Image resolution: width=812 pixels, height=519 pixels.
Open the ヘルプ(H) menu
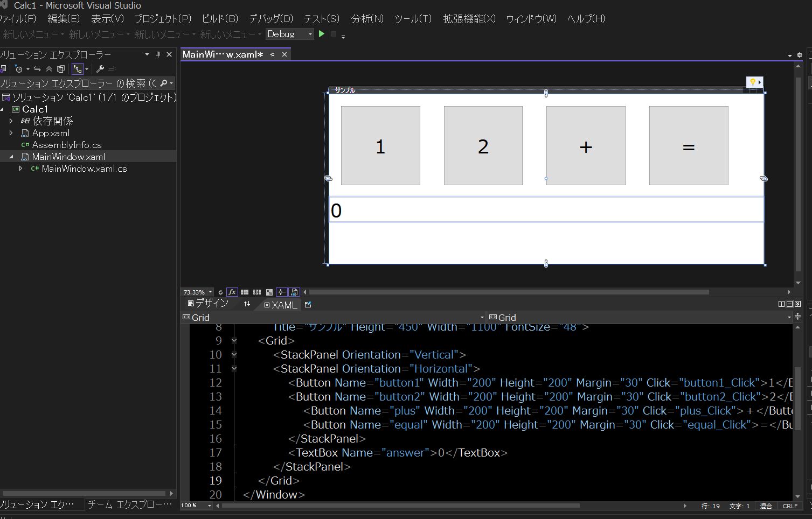pyautogui.click(x=586, y=19)
